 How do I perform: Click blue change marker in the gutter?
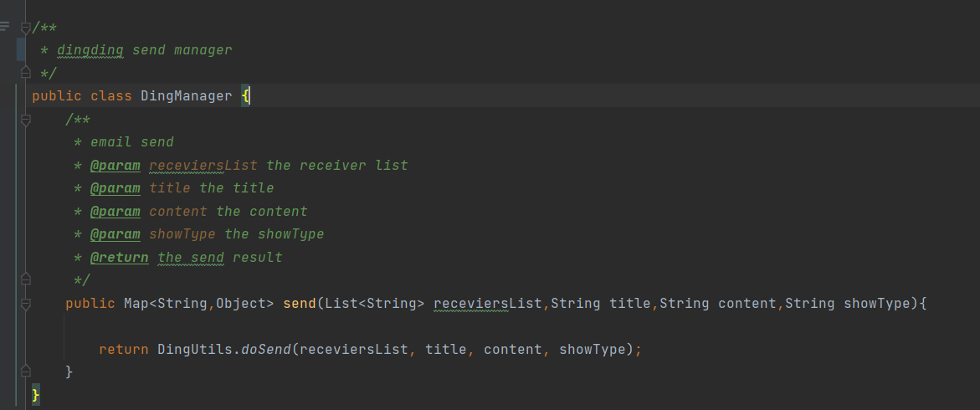tap(20, 49)
